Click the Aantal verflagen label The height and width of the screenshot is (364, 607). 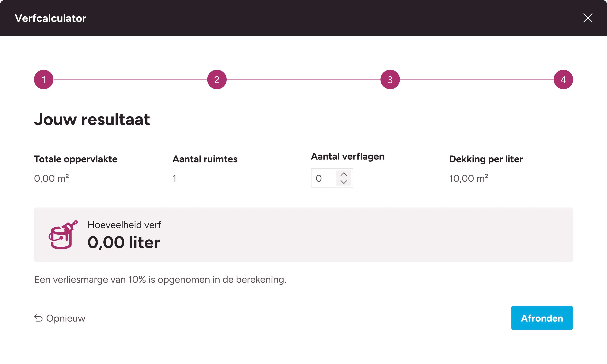(x=348, y=157)
